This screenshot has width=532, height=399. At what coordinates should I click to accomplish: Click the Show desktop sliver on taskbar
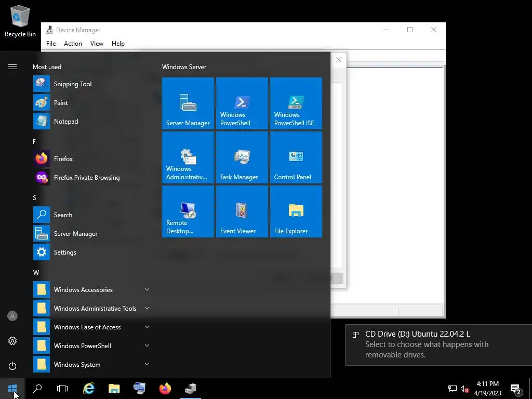pyautogui.click(x=530, y=389)
